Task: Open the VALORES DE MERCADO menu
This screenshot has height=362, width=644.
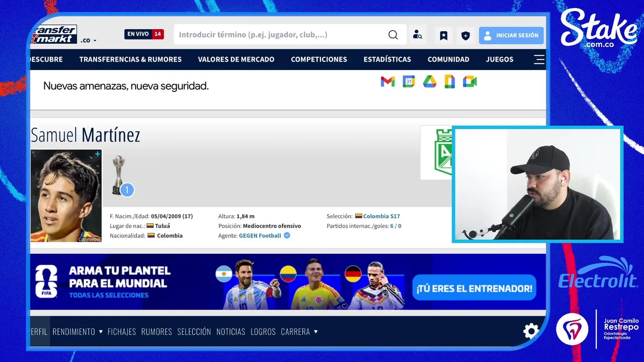Action: click(236, 59)
